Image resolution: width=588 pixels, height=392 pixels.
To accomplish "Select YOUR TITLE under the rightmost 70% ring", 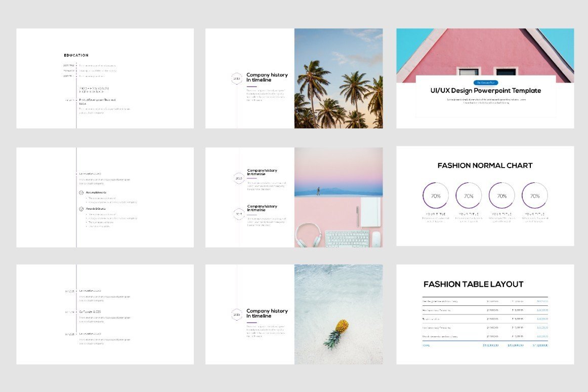I will [534, 214].
